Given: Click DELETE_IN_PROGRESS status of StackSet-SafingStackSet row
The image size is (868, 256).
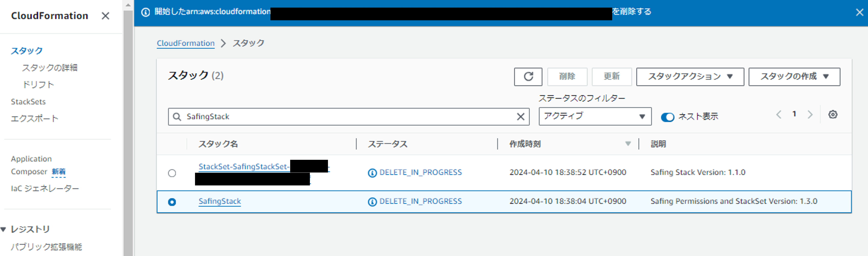Looking at the screenshot, I should click(x=420, y=172).
